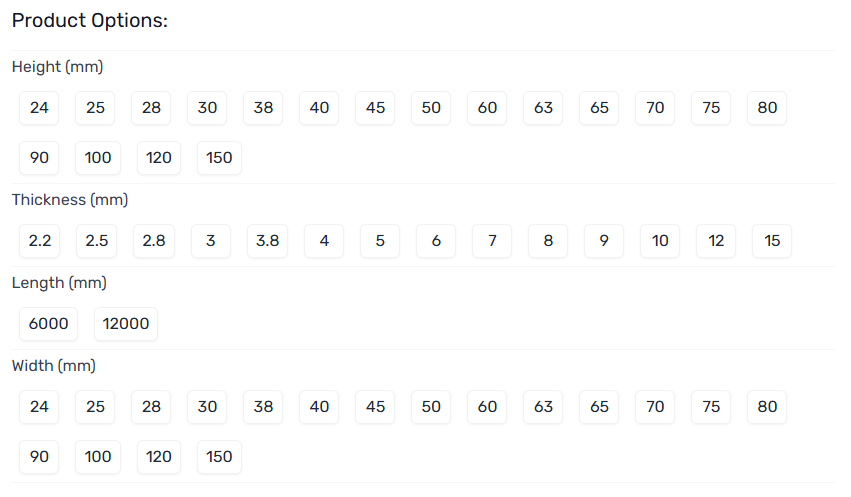Choose 120 in the Width options
The width and height of the screenshot is (851, 497).
coord(158,457)
